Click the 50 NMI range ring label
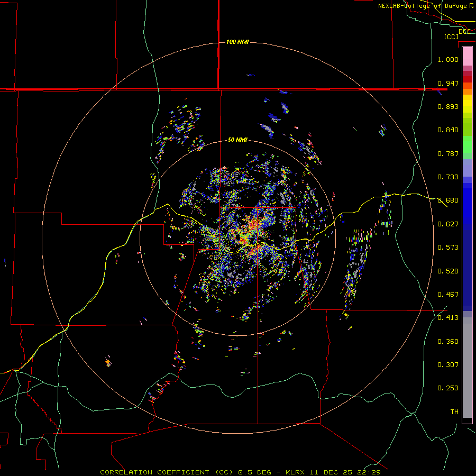Image resolution: width=476 pixels, height=476 pixels. tap(237, 140)
